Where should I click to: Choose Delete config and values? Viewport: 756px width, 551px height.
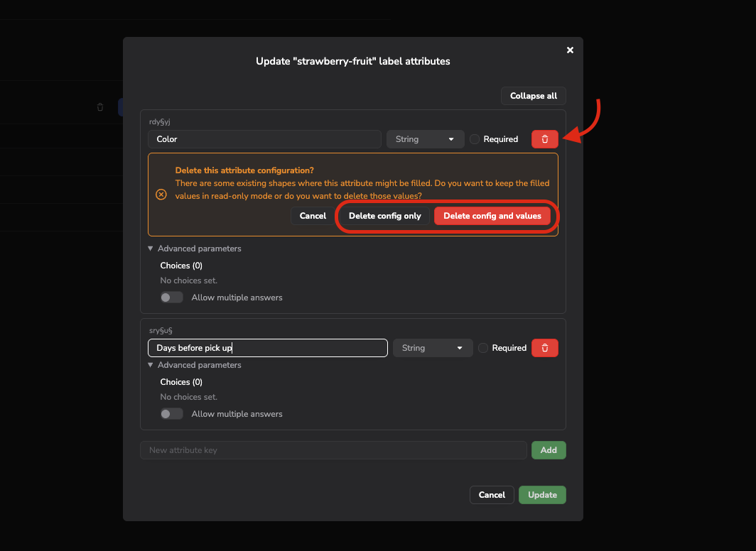[x=492, y=216]
